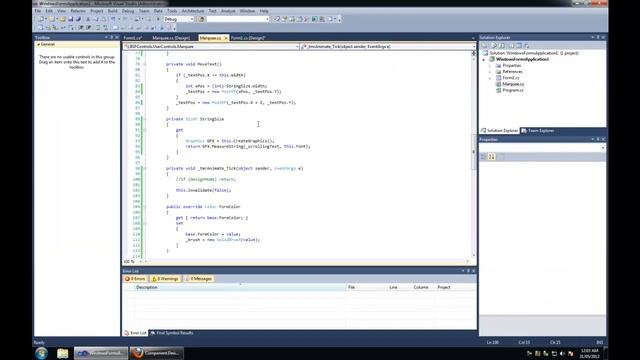Click the Categorized icon in Properties panel
The image size is (640, 360).
click(x=483, y=157)
